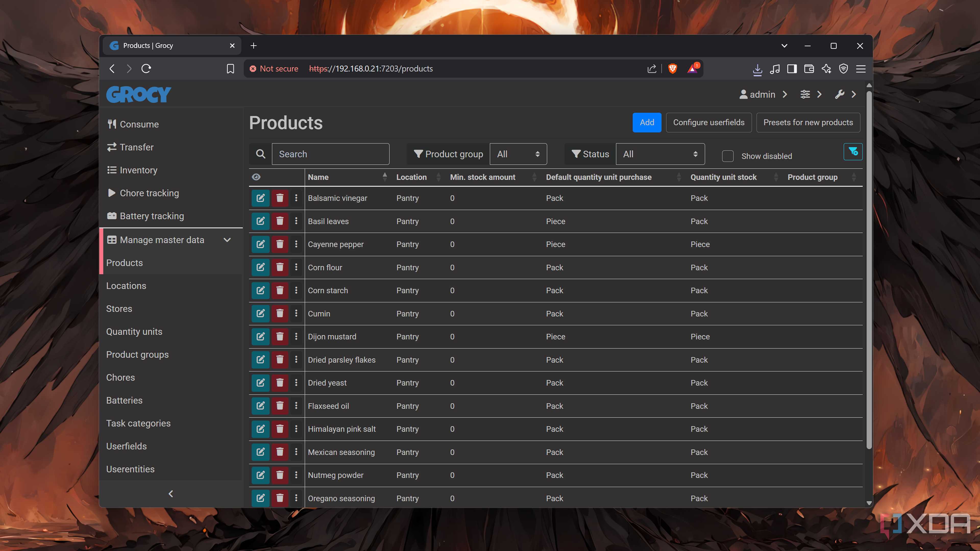This screenshot has width=980, height=551.
Task: Open the Leo AI sparkle icon
Action: pos(826,69)
